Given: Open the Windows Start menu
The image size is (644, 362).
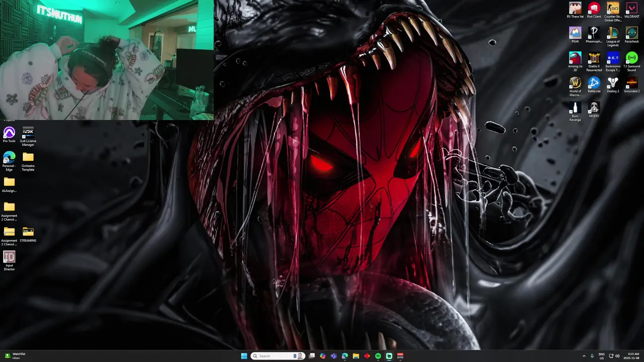Looking at the screenshot, I should click(244, 356).
